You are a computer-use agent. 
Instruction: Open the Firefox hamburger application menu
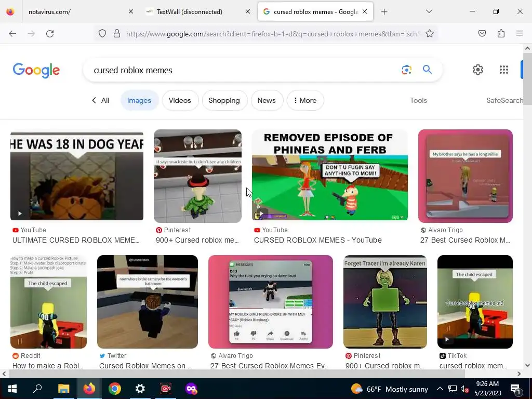[520, 33]
